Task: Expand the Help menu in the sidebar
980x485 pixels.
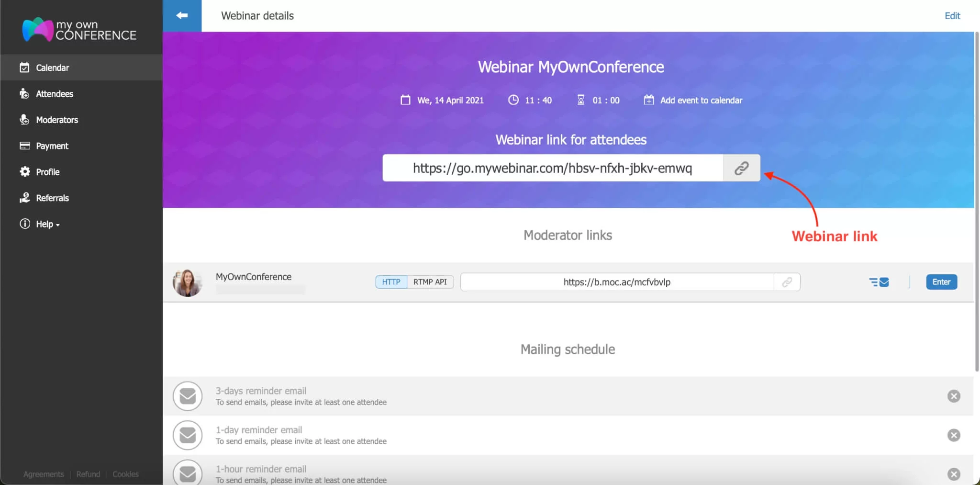Action: [x=45, y=224]
